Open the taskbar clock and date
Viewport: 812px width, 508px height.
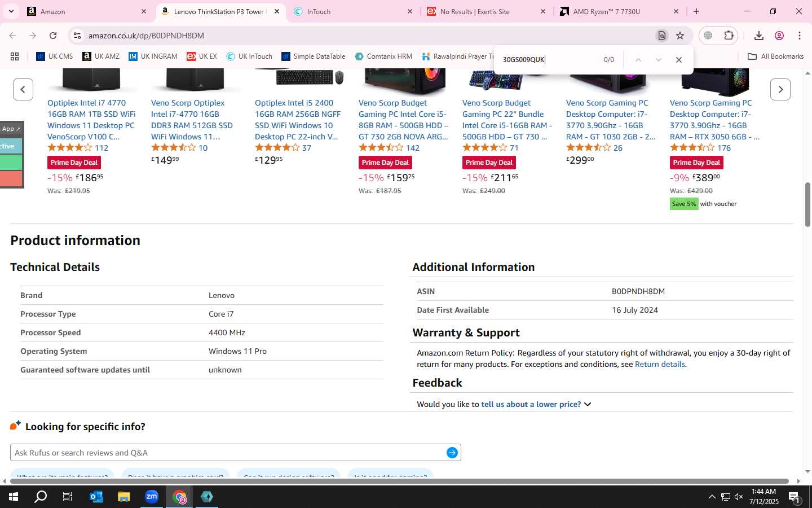pos(764,497)
